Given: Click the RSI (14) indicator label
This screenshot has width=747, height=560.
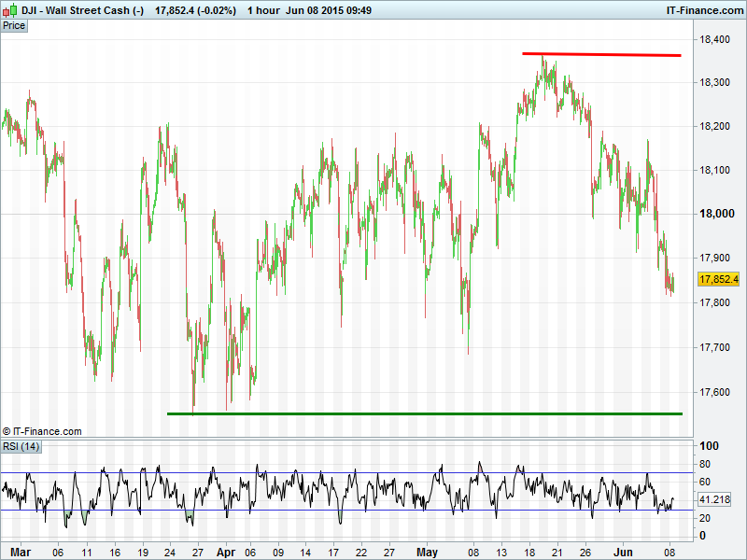Looking at the screenshot, I should click(21, 447).
